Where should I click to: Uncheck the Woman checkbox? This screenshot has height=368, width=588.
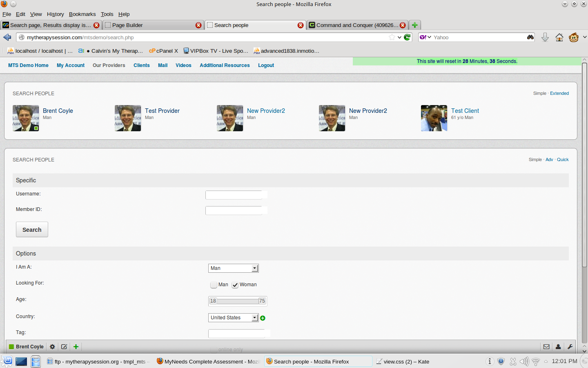(x=235, y=285)
